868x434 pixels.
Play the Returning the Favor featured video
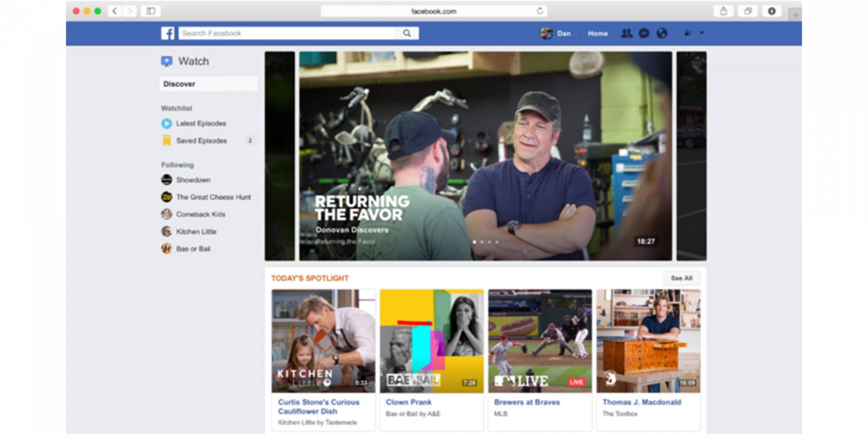coord(485,156)
